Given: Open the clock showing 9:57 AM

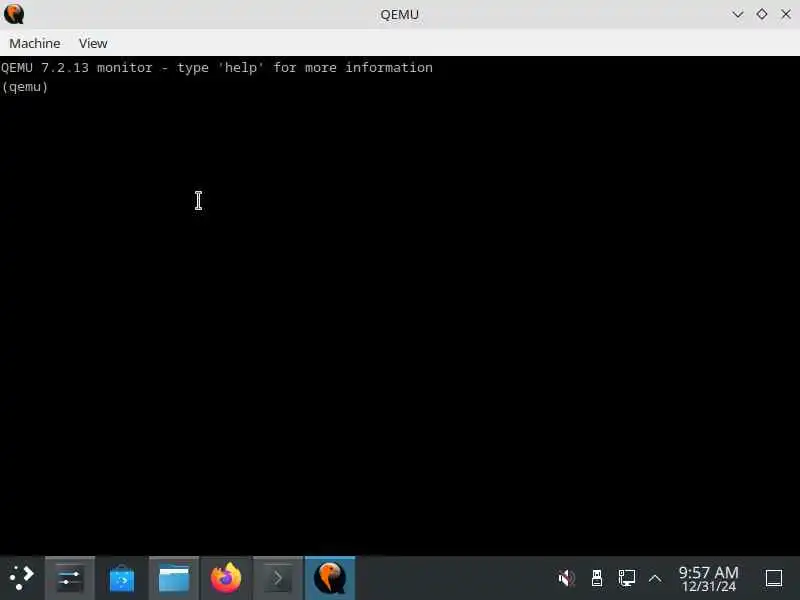Looking at the screenshot, I should 709,579.
